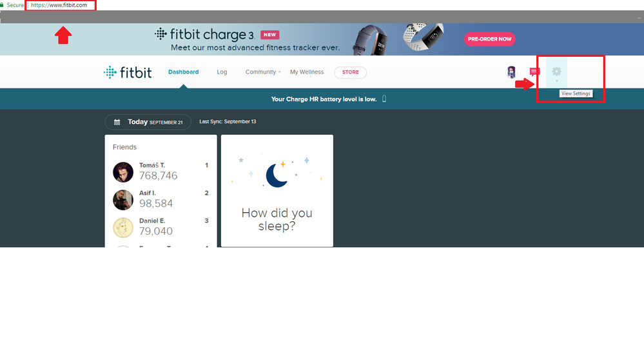
Task: Open the profile avatar in the header
Action: coord(511,72)
